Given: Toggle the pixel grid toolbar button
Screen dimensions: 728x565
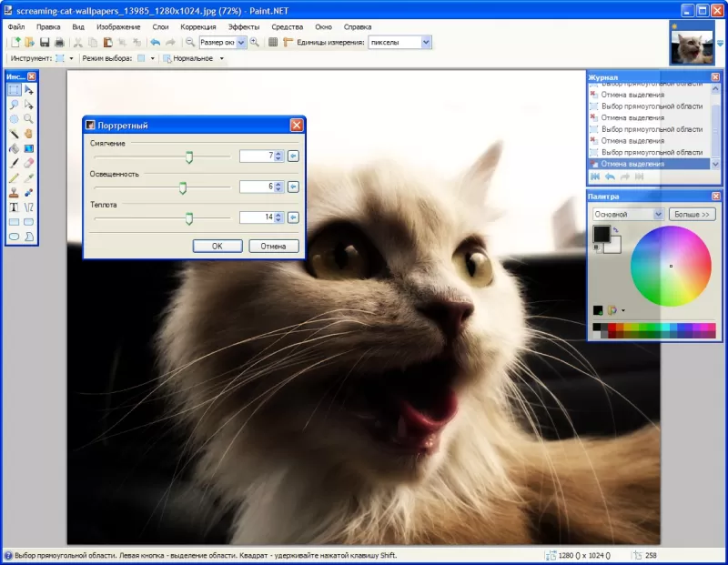Looking at the screenshot, I should point(273,42).
